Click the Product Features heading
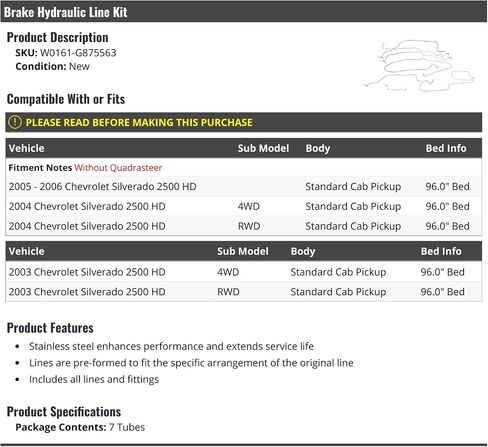 pyautogui.click(x=50, y=328)
